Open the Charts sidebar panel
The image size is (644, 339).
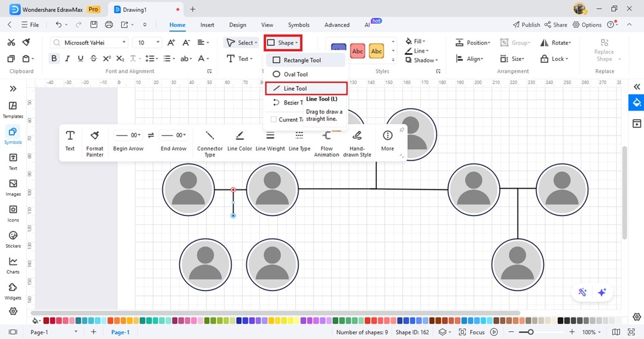[13, 265]
